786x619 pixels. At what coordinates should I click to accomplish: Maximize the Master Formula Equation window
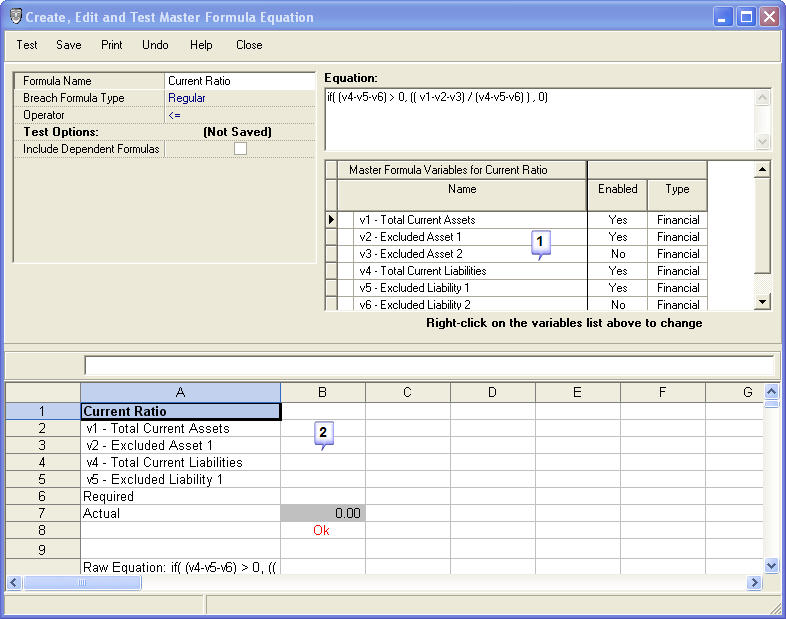[x=746, y=17]
